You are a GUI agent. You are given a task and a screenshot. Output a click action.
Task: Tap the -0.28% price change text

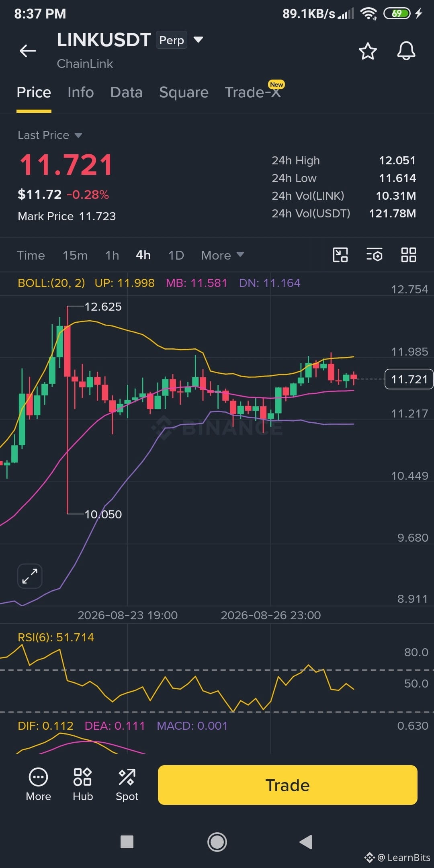[x=88, y=194]
